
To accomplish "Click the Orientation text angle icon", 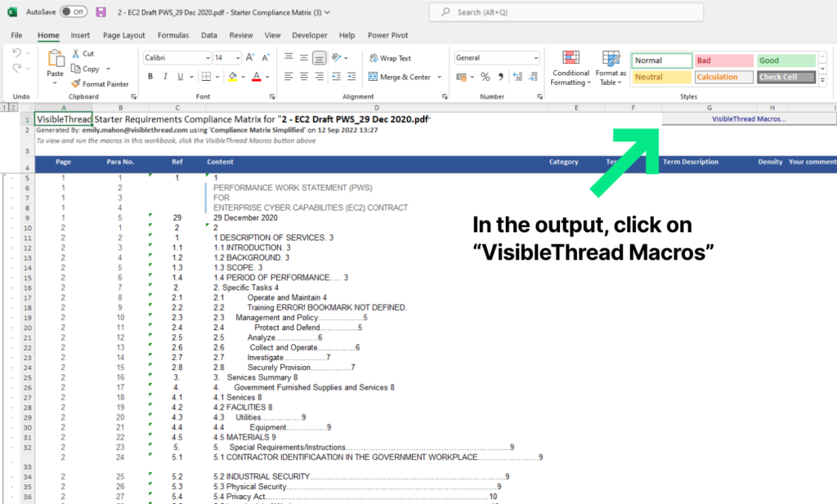I will (x=336, y=57).
